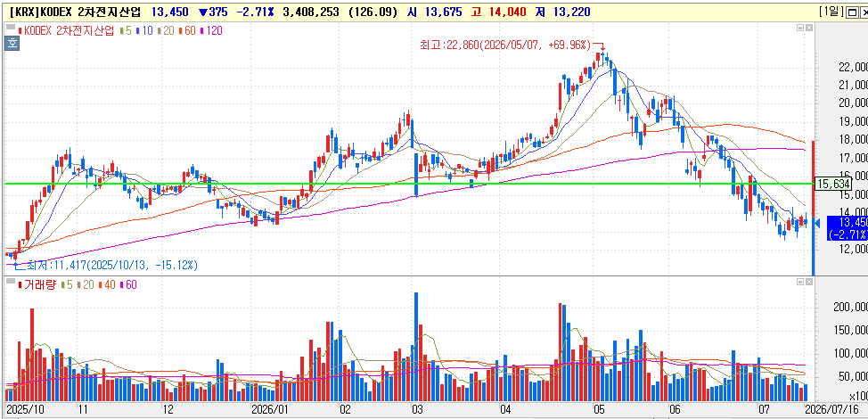Click the blue current price label
This screenshot has width=868, height=419.
point(847,227)
